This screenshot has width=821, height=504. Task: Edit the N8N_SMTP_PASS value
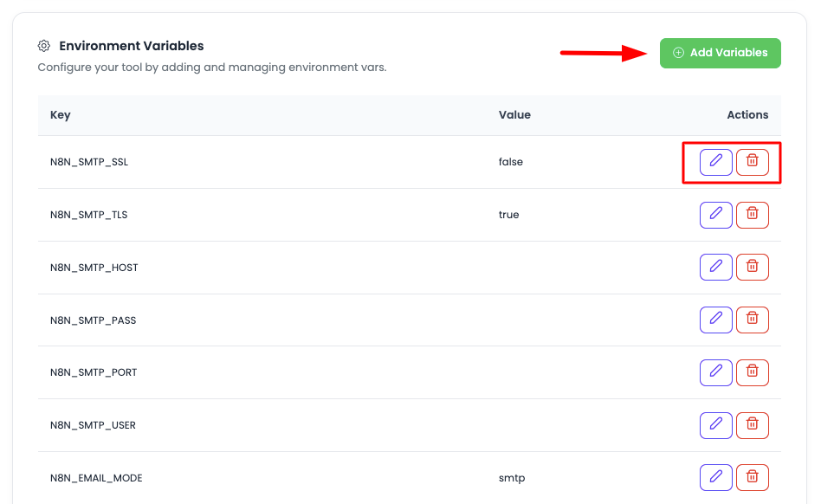click(x=715, y=320)
